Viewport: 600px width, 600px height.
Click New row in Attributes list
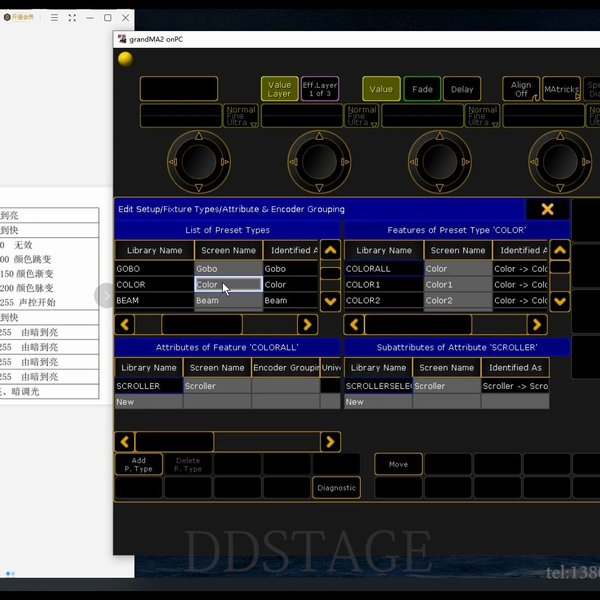(149, 402)
